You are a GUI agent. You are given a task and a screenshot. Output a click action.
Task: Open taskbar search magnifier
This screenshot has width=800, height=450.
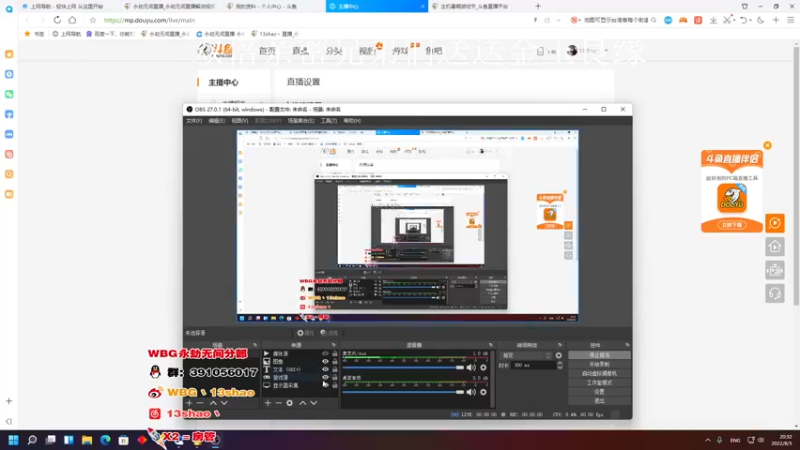[x=32, y=440]
